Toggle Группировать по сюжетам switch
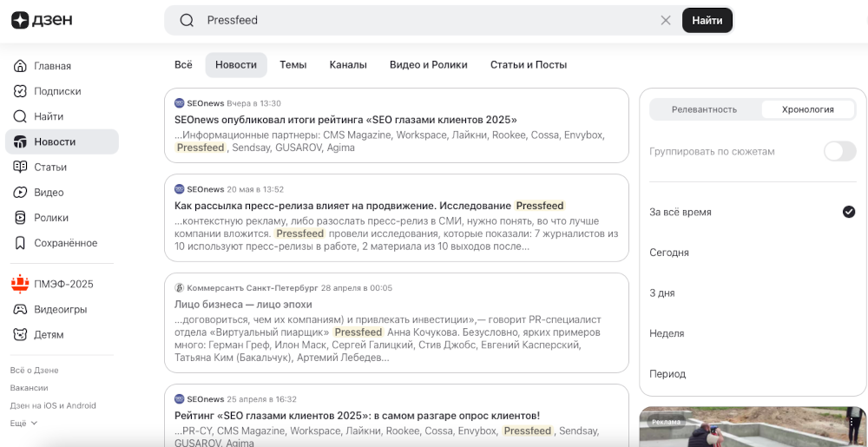Viewport: 868px width, 447px height. click(839, 151)
